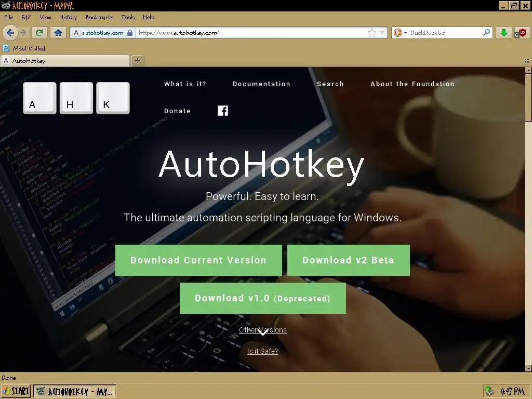
Task: Open the Start button on taskbar
Action: (x=16, y=391)
